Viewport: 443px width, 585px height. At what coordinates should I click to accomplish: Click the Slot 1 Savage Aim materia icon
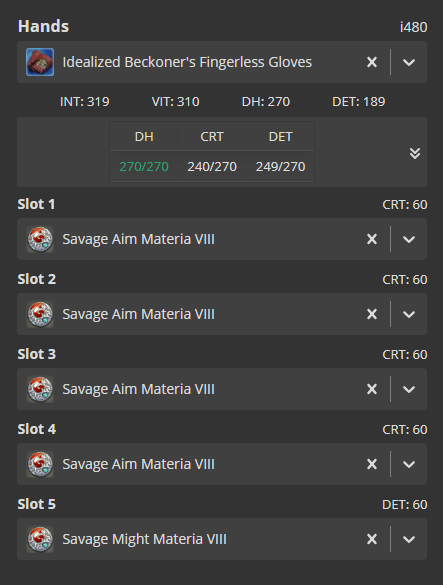point(40,239)
